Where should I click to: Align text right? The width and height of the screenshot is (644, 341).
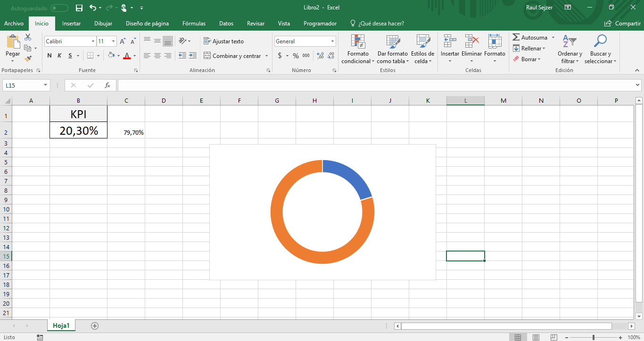pos(168,56)
